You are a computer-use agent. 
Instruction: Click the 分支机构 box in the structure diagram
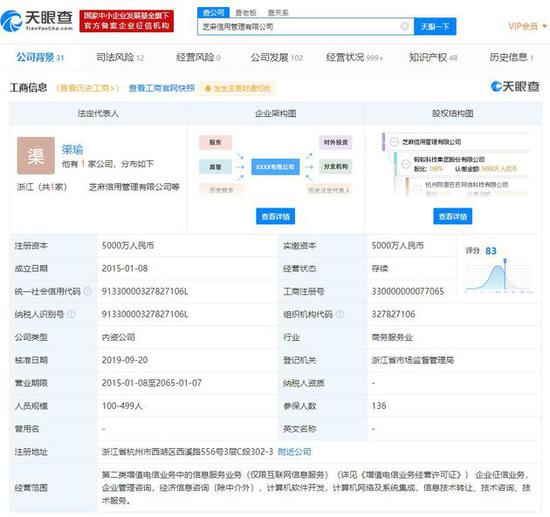click(335, 167)
